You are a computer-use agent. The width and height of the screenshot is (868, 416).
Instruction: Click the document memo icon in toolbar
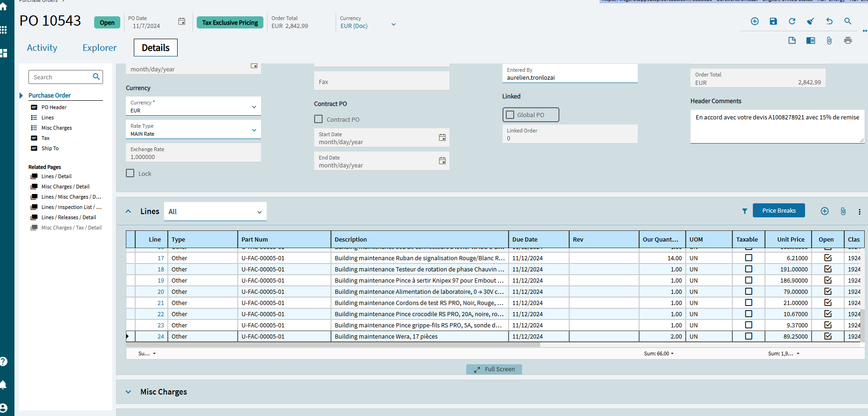[x=792, y=41]
